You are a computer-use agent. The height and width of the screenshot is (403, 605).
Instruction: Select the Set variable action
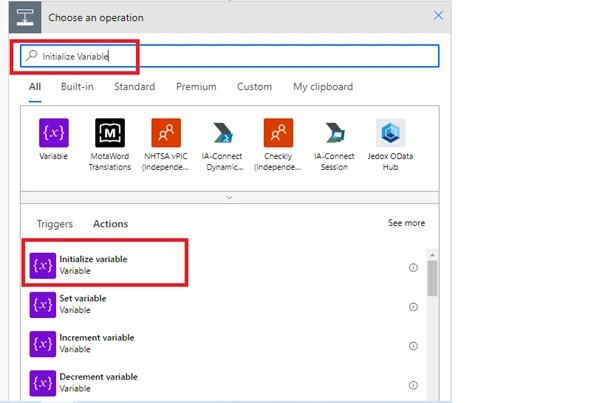pos(224,305)
